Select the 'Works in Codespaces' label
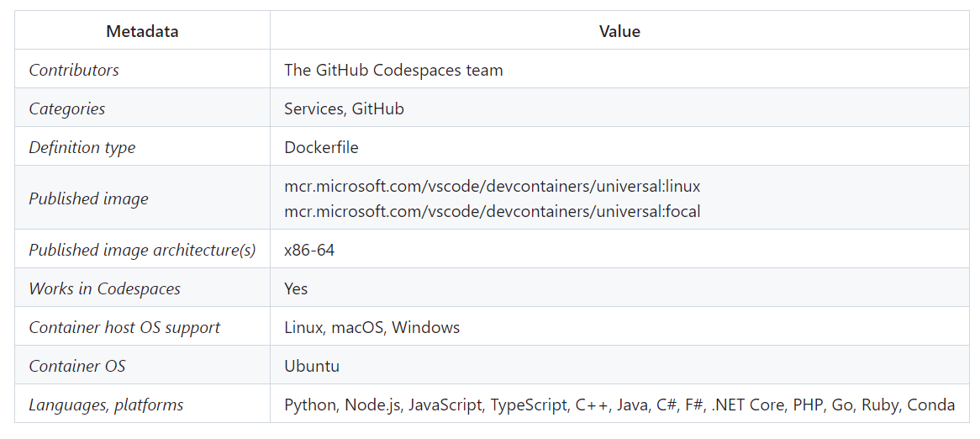The height and width of the screenshot is (439, 980). (104, 289)
